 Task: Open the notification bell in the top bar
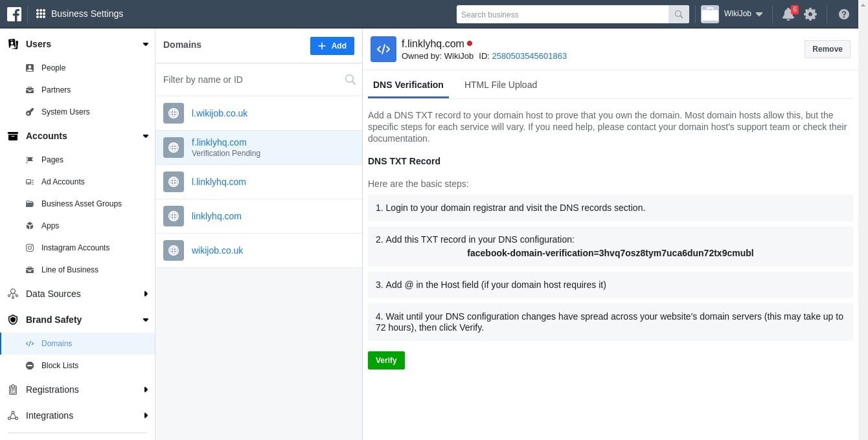788,14
